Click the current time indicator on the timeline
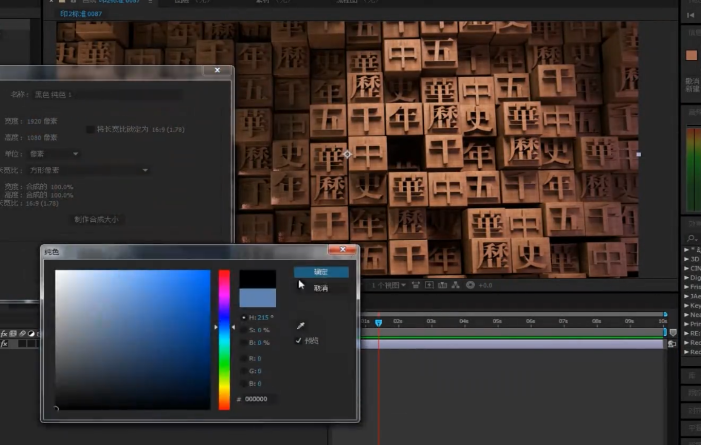The width and height of the screenshot is (701, 445). pos(379,322)
